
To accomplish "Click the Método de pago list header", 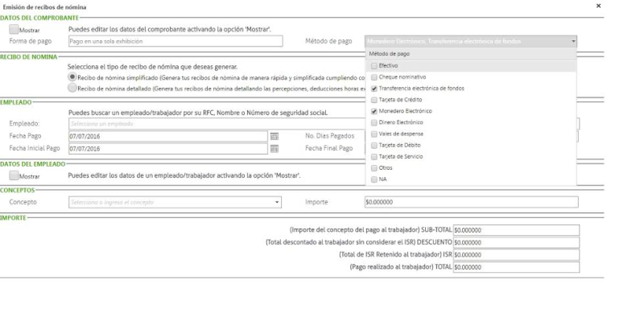I will (x=471, y=54).
